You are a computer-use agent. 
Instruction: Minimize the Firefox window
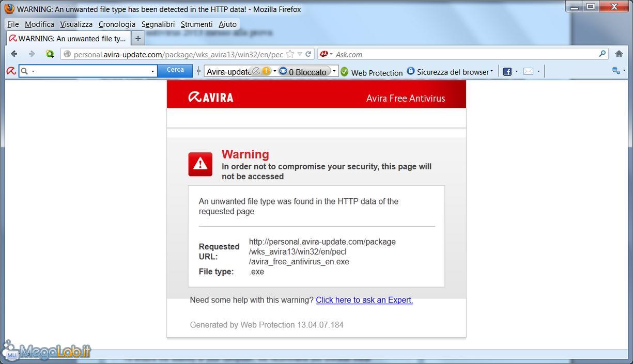[x=574, y=7]
